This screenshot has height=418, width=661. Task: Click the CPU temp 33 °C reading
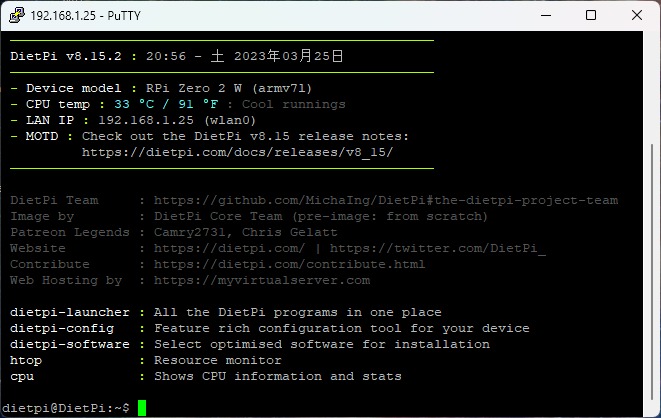134,104
